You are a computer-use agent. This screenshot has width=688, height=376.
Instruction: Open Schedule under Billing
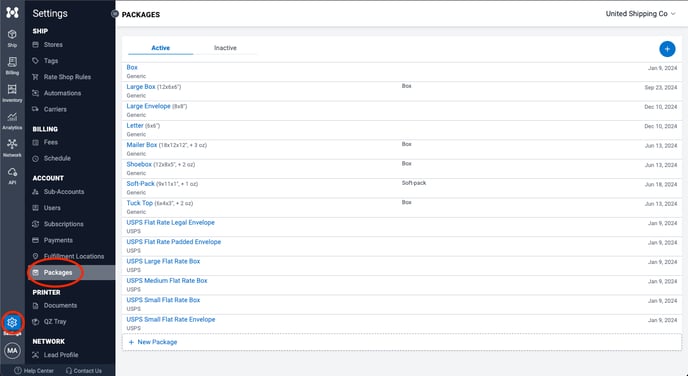(x=57, y=158)
